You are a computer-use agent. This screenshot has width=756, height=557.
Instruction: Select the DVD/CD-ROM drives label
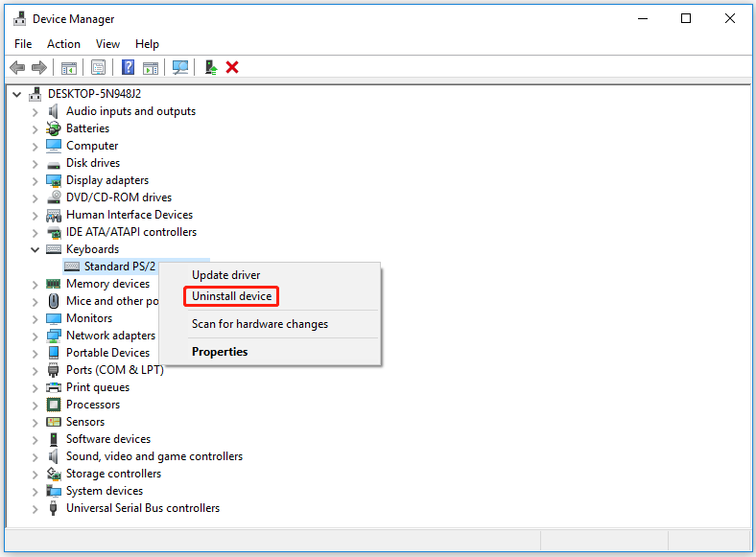tap(119, 197)
